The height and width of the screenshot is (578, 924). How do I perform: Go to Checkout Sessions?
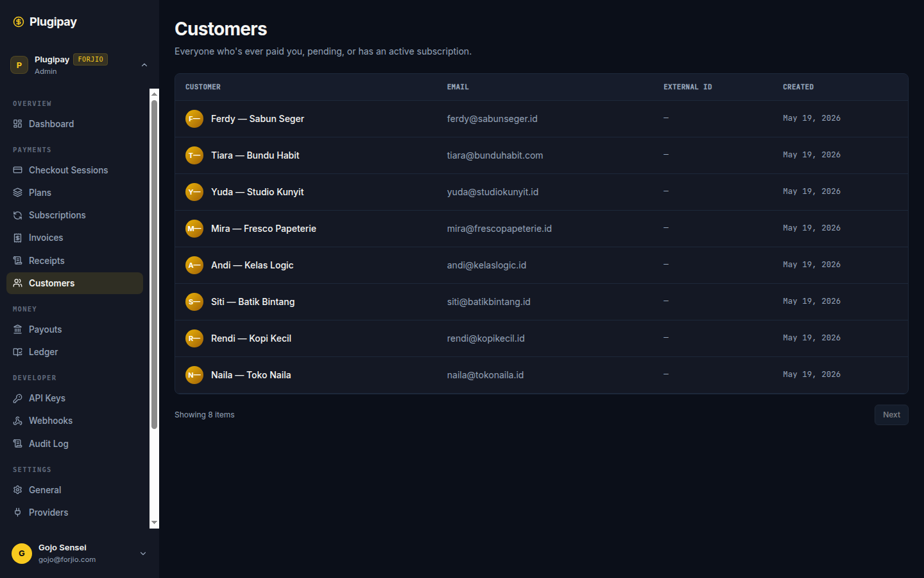click(74, 170)
